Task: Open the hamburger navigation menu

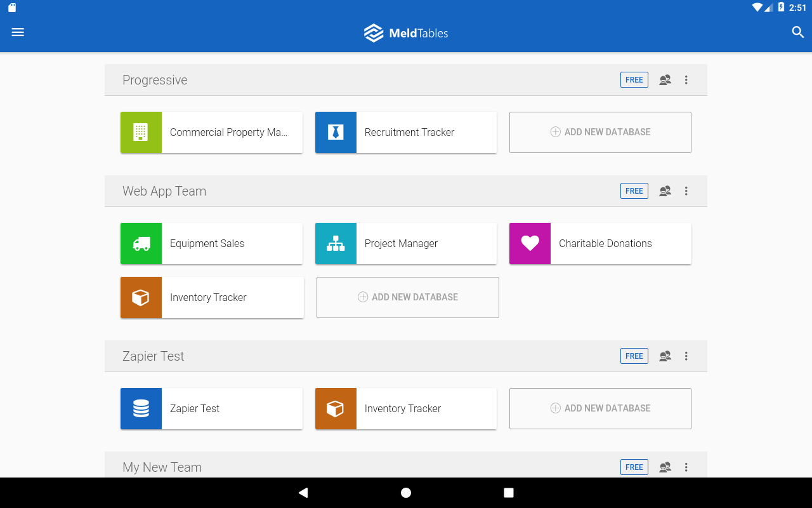Action: tap(18, 32)
